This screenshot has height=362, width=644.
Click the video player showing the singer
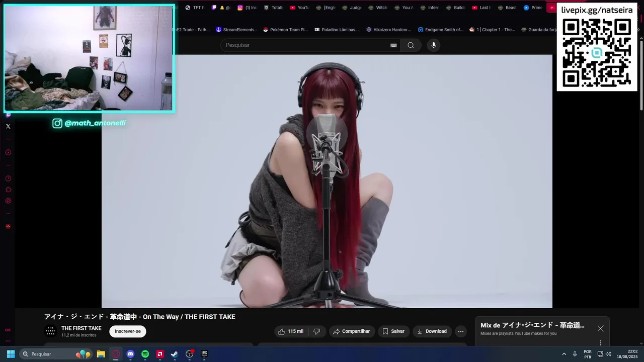(x=327, y=181)
